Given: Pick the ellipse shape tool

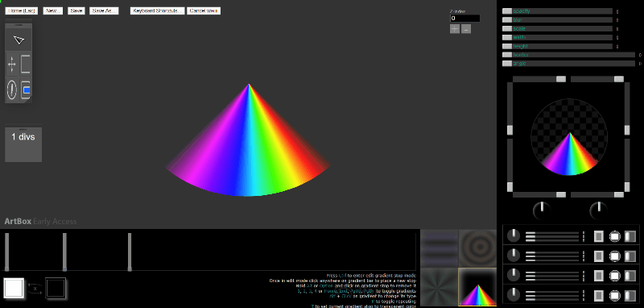Looking at the screenshot, I should (x=12, y=89).
